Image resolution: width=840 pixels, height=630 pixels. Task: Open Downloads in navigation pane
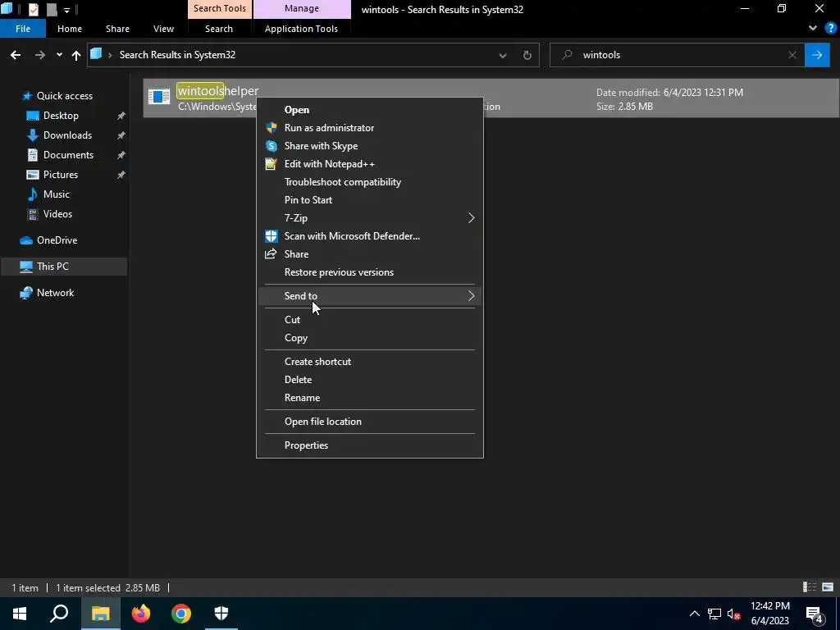[67, 135]
